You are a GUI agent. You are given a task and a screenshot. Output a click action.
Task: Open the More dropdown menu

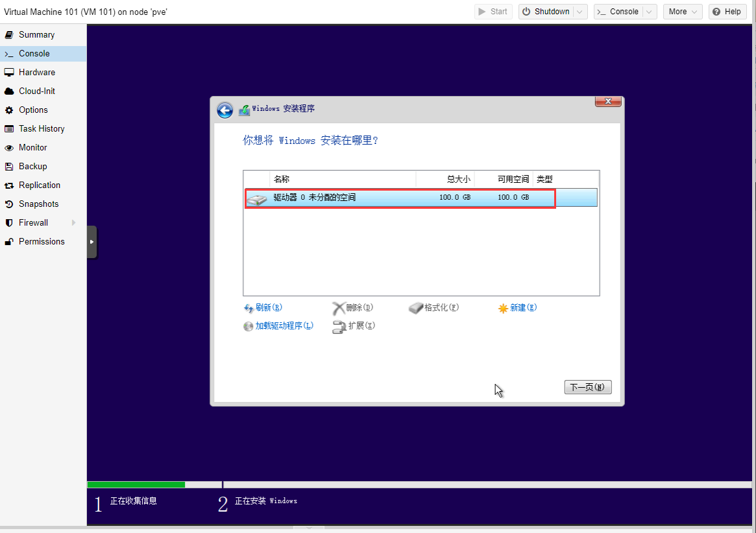pos(683,12)
